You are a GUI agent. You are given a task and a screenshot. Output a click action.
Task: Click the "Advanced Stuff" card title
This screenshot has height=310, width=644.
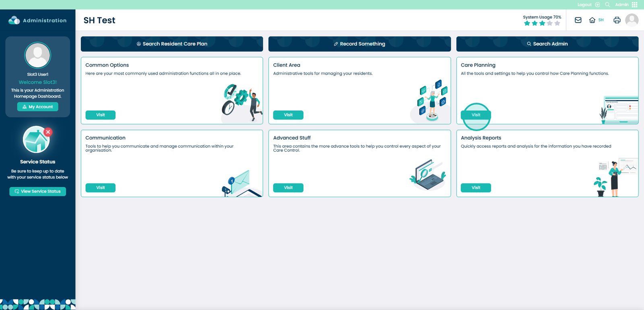click(x=292, y=138)
